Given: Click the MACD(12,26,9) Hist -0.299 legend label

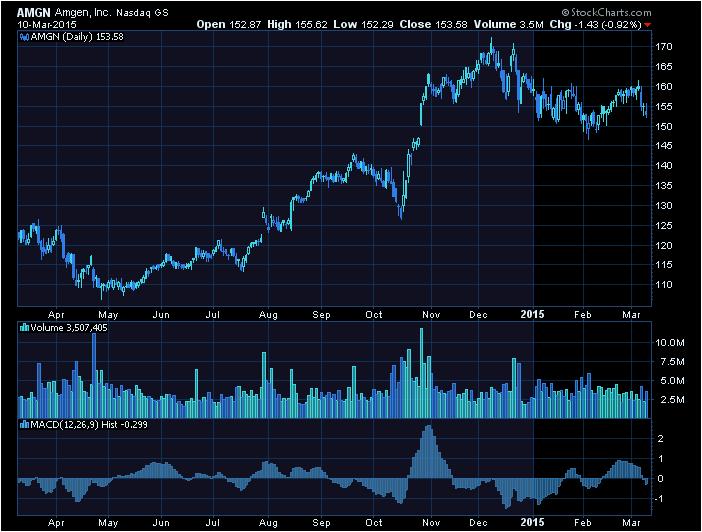Looking at the screenshot, I should coord(89,425).
